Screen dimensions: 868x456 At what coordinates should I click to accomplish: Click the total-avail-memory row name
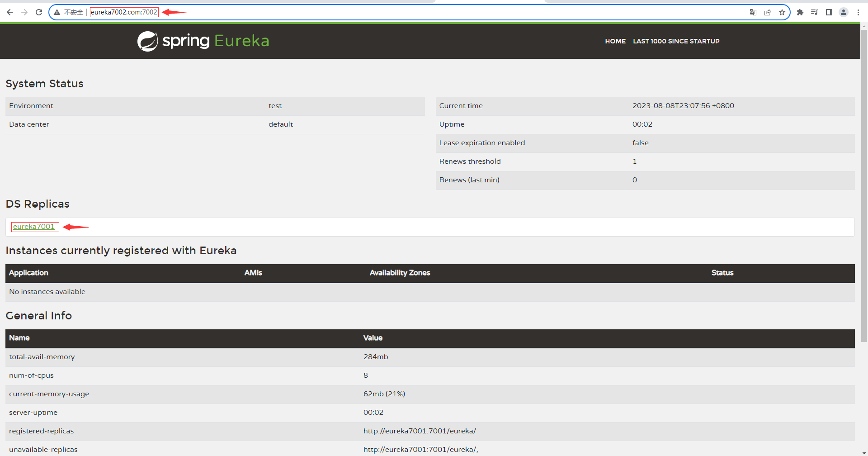42,357
